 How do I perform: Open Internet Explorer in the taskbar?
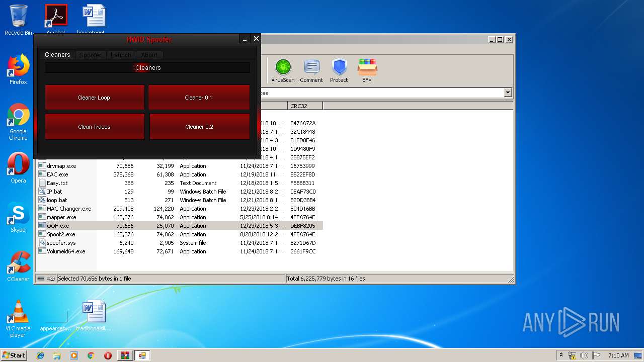pyautogui.click(x=40, y=355)
